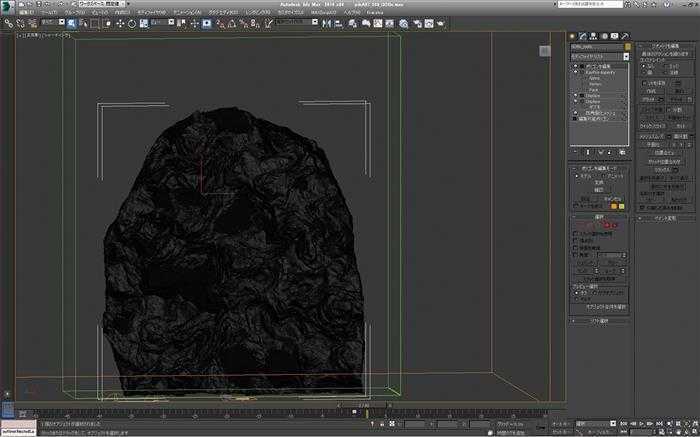Click the Mirror tool icon
The image size is (700, 437).
[326, 23]
